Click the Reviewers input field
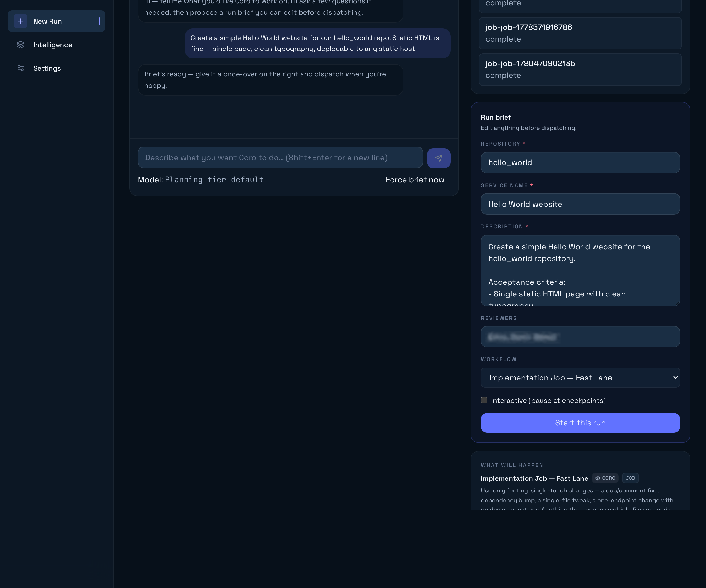This screenshot has height=588, width=706. [580, 337]
